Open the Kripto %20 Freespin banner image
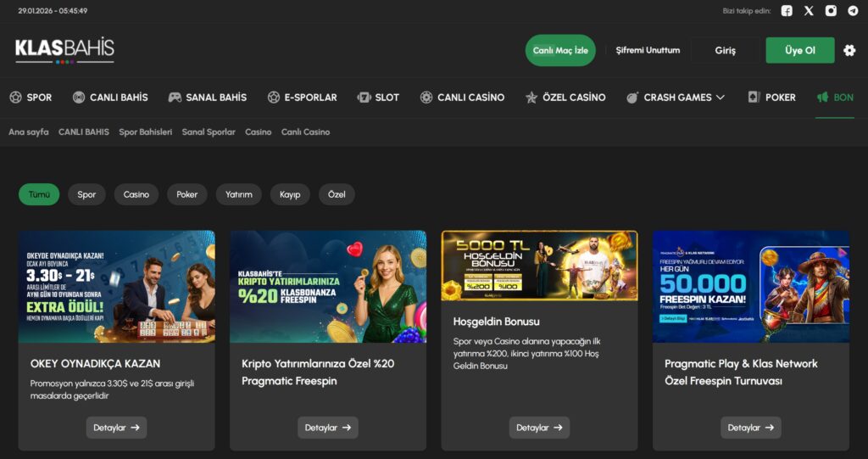The width and height of the screenshot is (868, 459). [x=328, y=287]
